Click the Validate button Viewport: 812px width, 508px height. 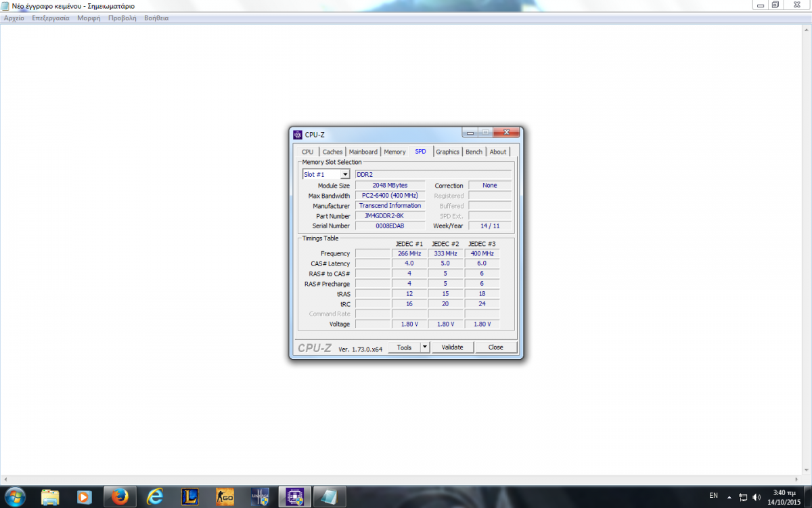(x=453, y=347)
